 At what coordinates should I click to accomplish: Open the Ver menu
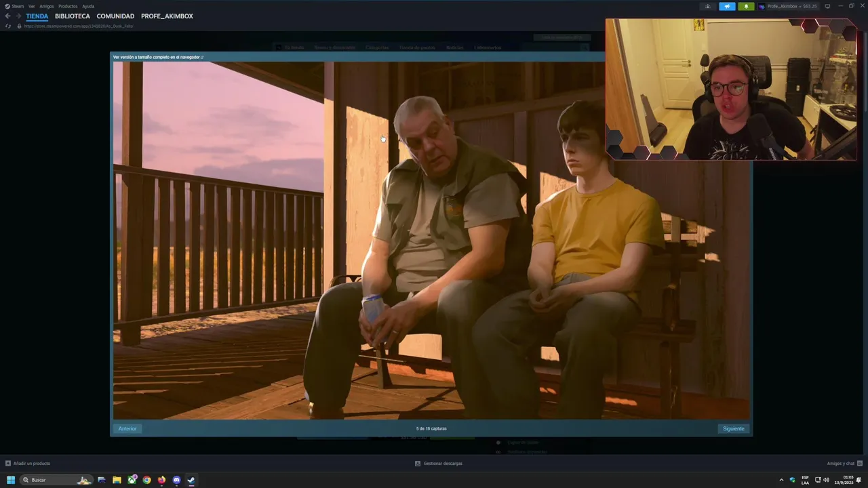coord(31,6)
